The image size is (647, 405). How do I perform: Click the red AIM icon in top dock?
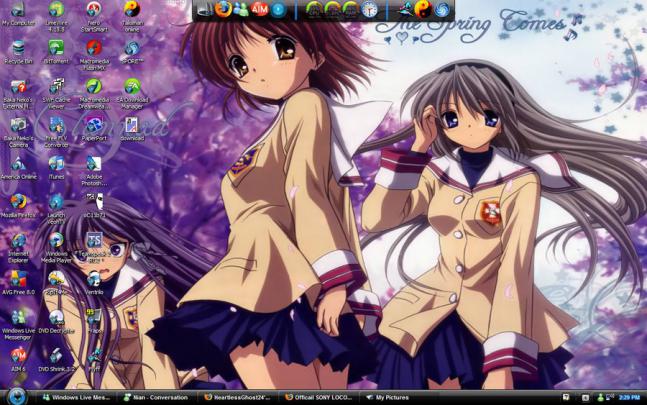[x=260, y=9]
